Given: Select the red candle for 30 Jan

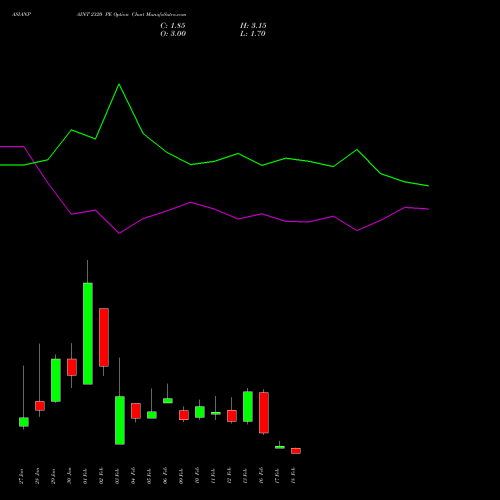Looking at the screenshot, I should pos(72,367).
